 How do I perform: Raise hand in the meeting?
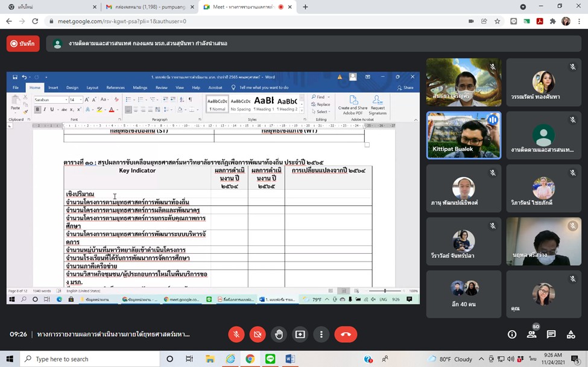(279, 334)
